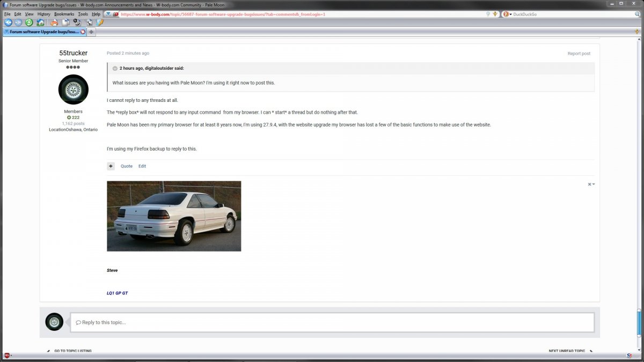The image size is (644, 362).
Task: Close the Forum software Upgrade tab
Action: click(83, 32)
